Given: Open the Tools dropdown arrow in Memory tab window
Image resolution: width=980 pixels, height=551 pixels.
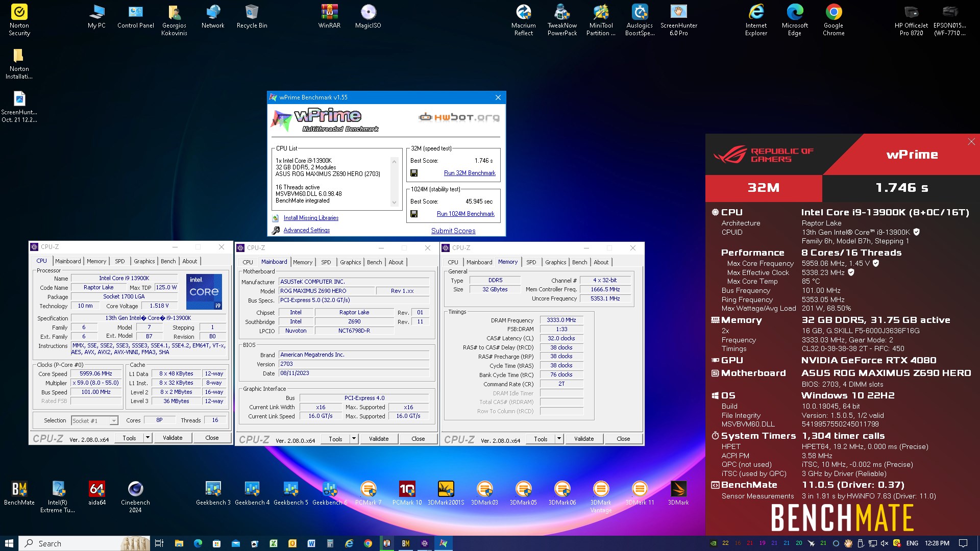Looking at the screenshot, I should 559,439.
